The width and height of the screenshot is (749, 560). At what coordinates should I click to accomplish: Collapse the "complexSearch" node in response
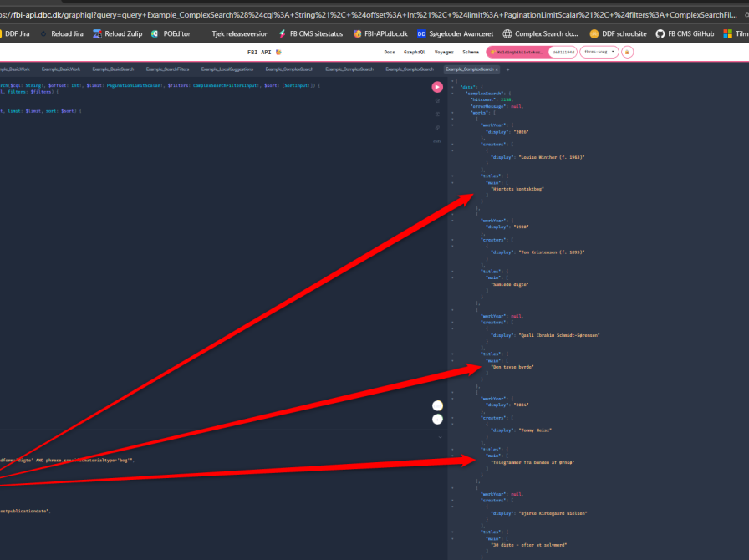[x=452, y=94]
